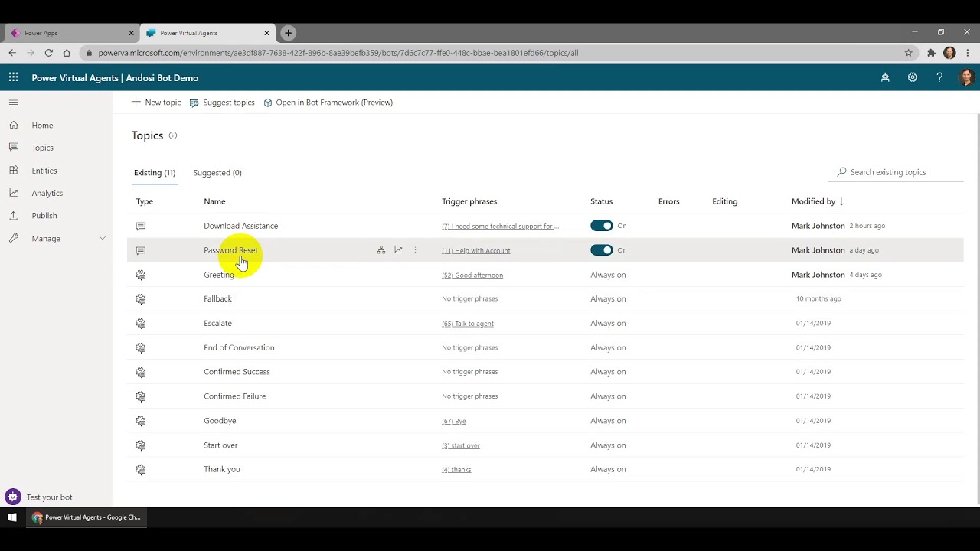Open Test your bot icon
This screenshot has height=551, width=980.
click(12, 497)
